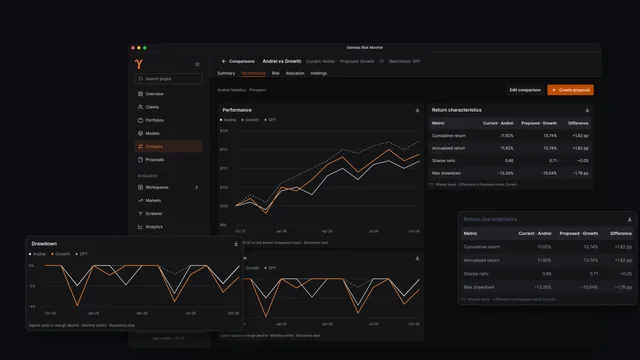Click the Comparisons breadcrumb link
Image resolution: width=640 pixels, height=360 pixels.
pyautogui.click(x=242, y=61)
